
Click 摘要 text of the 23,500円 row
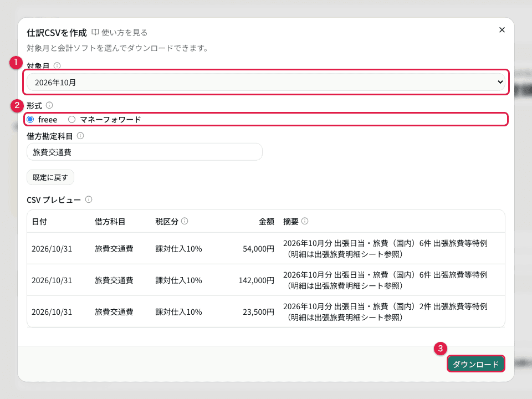coord(386,312)
